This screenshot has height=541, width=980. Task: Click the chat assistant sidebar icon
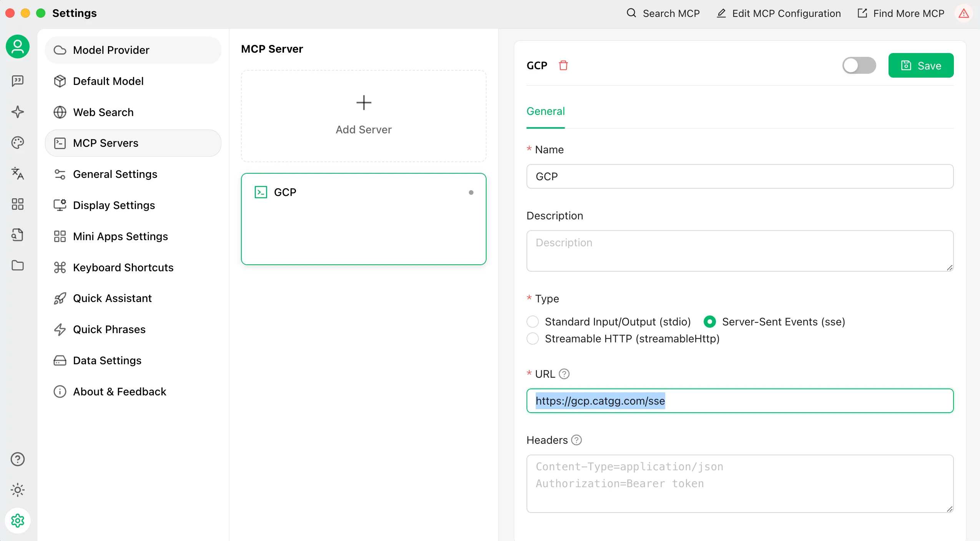18,81
